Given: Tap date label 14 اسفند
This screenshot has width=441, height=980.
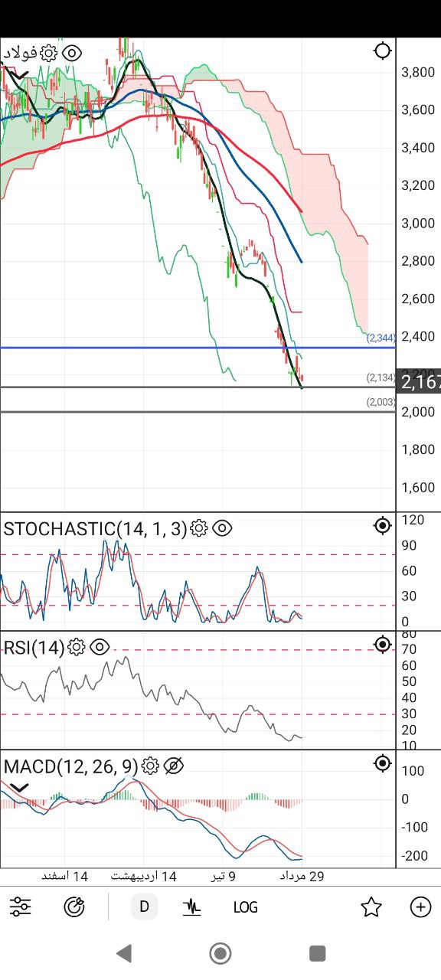Looking at the screenshot, I should tap(66, 876).
